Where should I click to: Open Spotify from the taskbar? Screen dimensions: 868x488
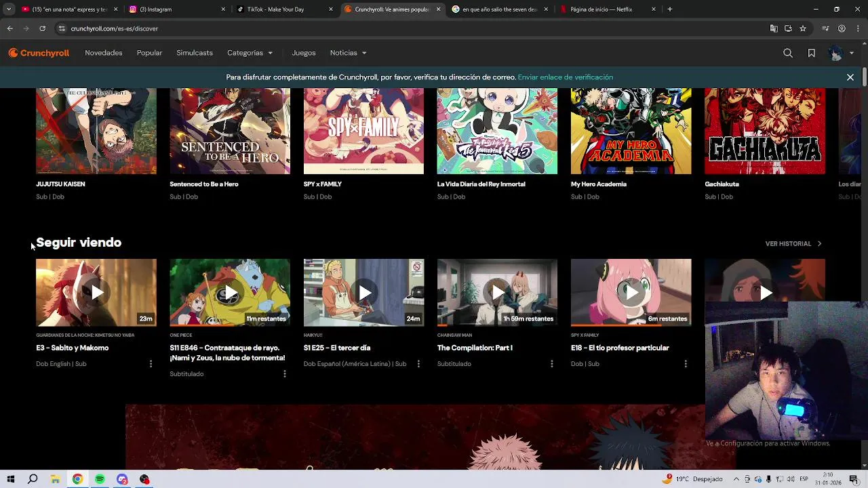(100, 479)
